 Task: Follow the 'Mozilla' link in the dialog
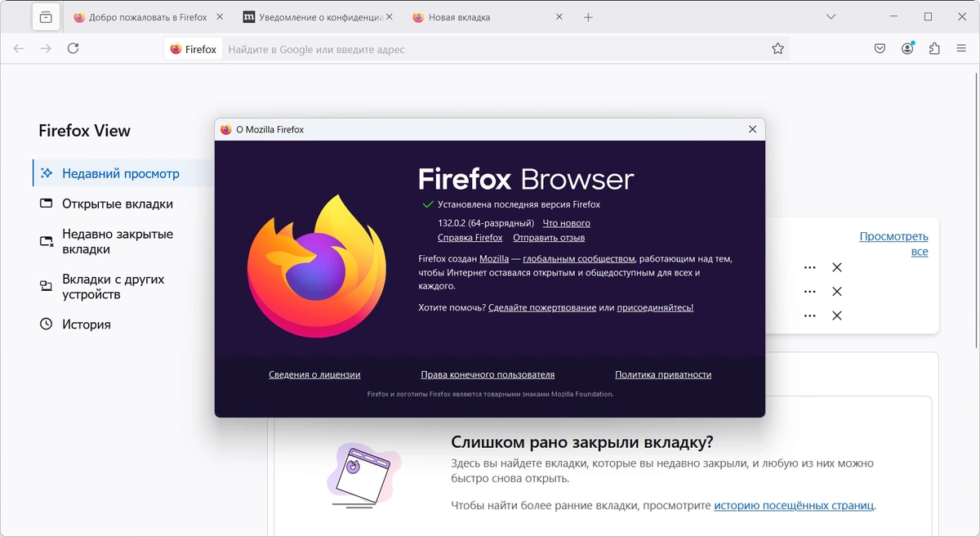click(x=494, y=258)
